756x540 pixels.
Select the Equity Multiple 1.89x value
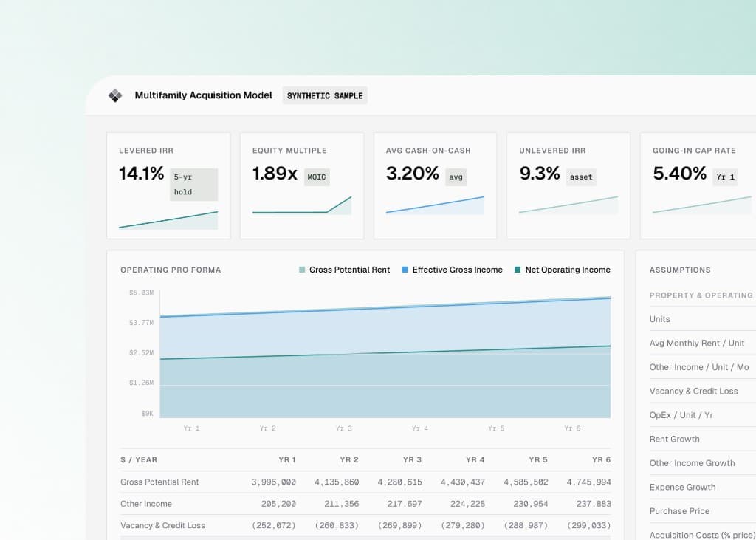[x=275, y=174]
